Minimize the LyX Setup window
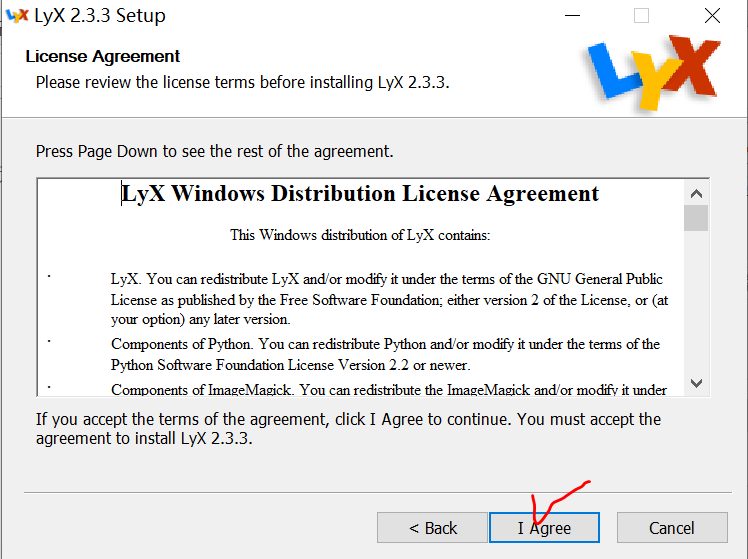 (572, 16)
